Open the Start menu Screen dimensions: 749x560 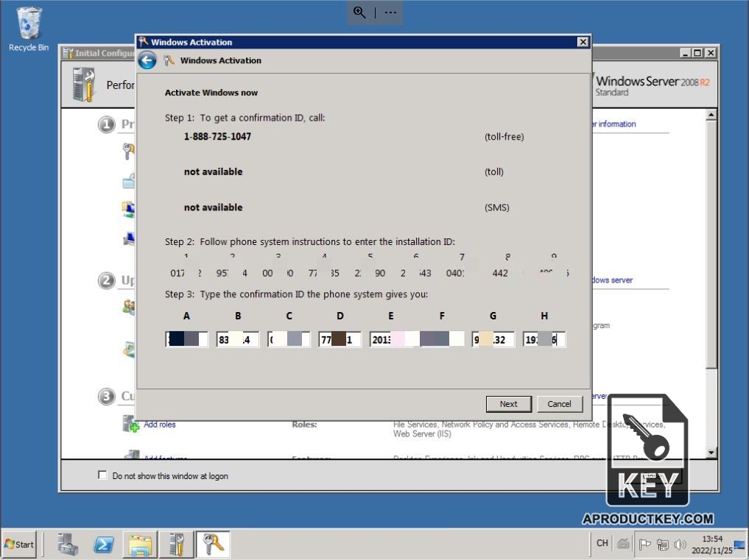19,545
